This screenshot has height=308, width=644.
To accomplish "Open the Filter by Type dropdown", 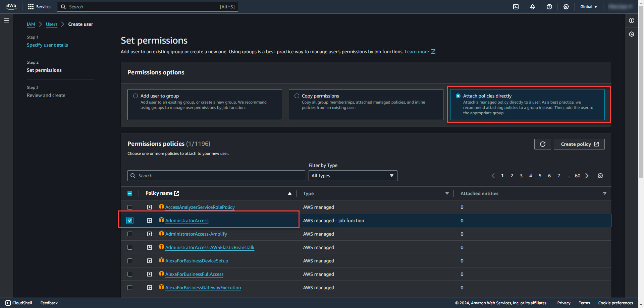I will [353, 176].
